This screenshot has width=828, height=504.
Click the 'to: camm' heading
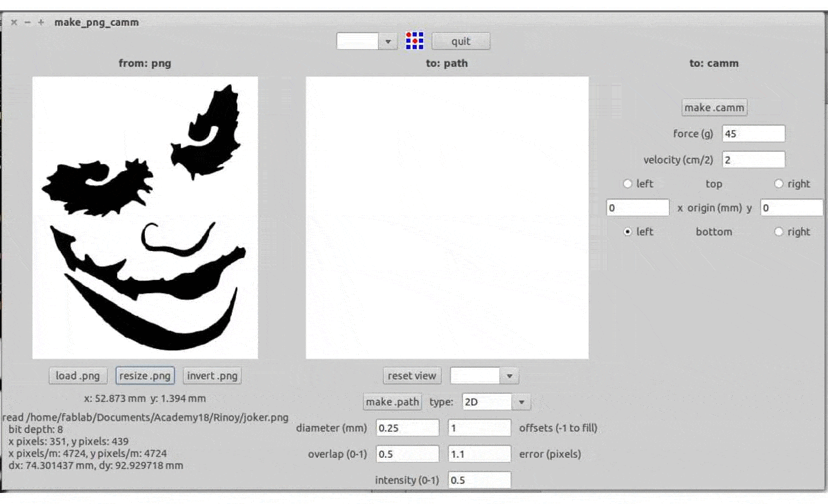click(714, 63)
